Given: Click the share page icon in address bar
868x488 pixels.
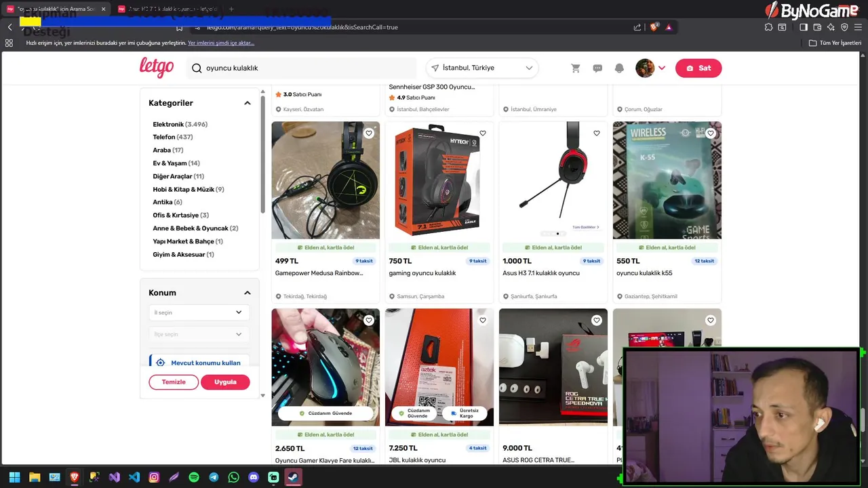Looking at the screenshot, I should pyautogui.click(x=637, y=27).
